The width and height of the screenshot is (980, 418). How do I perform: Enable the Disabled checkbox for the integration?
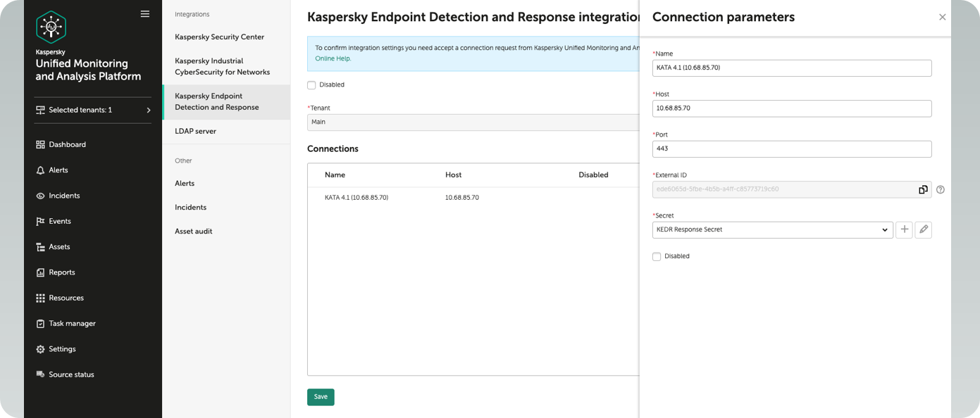[x=311, y=84]
